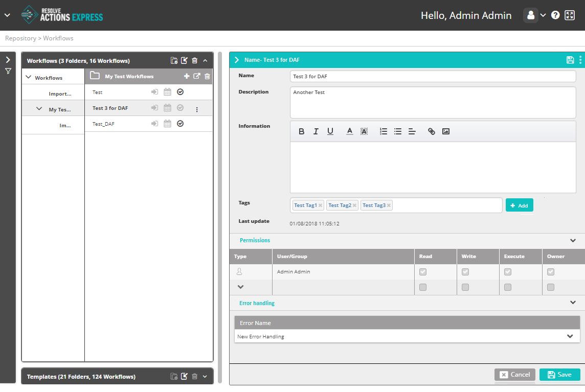Open text alignment options
Screen dimensions: 585x392
pos(412,131)
